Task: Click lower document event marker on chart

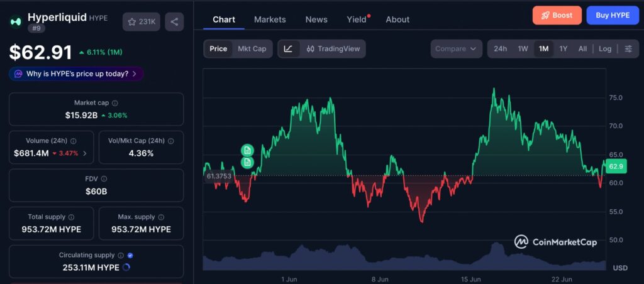Action: pos(247,163)
